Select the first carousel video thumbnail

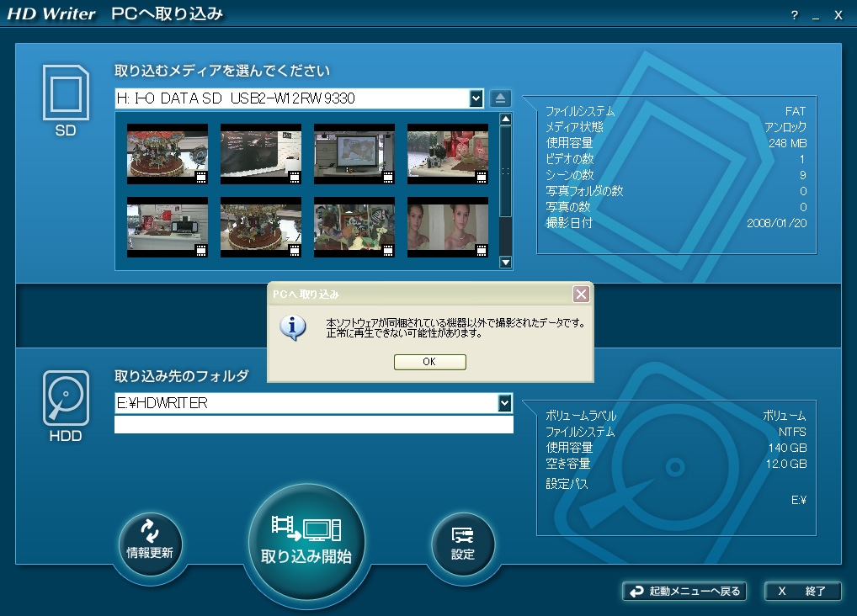tap(168, 154)
